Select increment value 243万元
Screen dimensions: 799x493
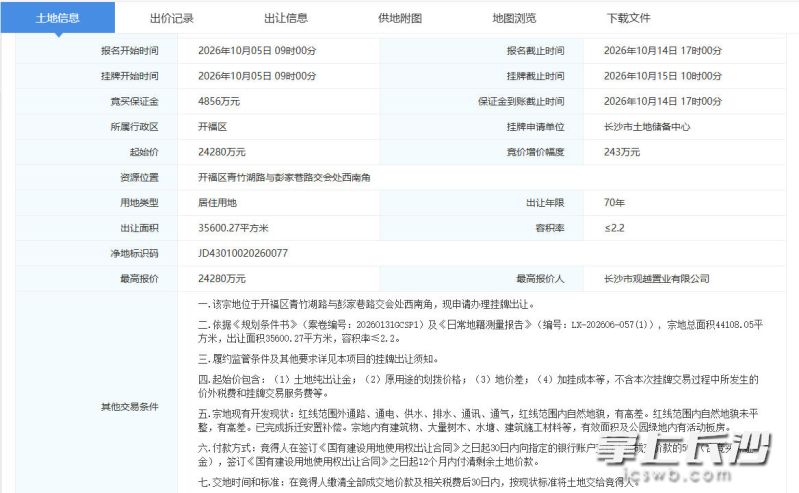(622, 152)
